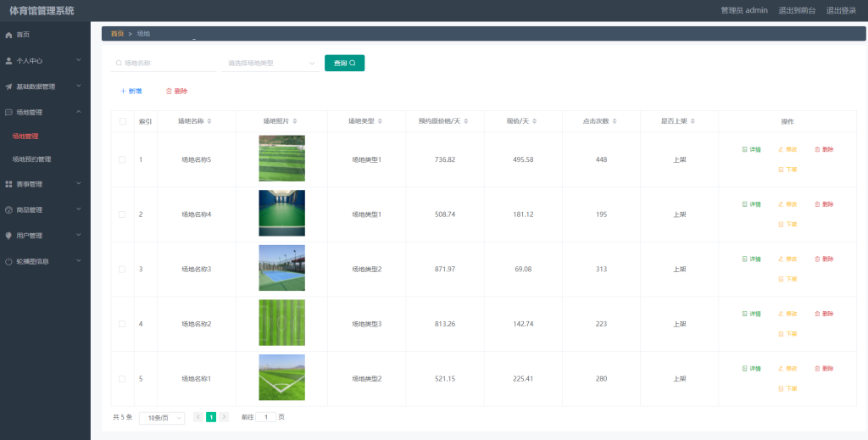
Task: Click the 下架 icon for 场地名称2
Action: click(x=781, y=334)
